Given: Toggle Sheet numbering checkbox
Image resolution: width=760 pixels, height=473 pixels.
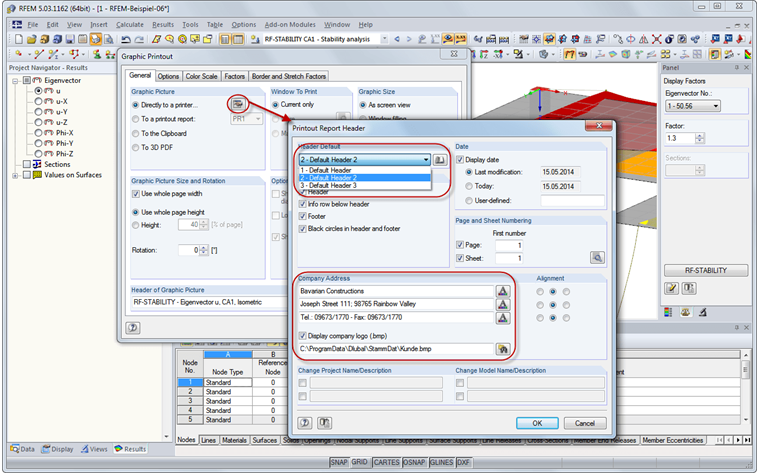Looking at the screenshot, I should pyautogui.click(x=460, y=258).
